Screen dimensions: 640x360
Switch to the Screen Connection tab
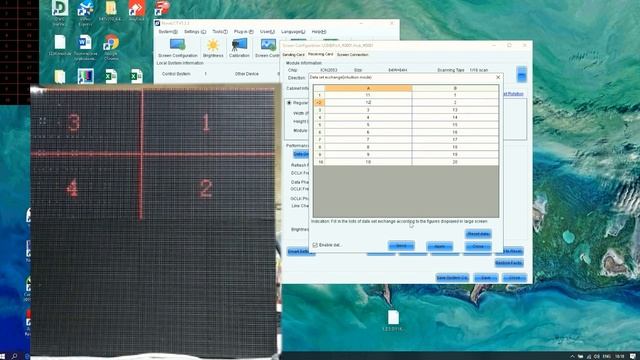352,54
